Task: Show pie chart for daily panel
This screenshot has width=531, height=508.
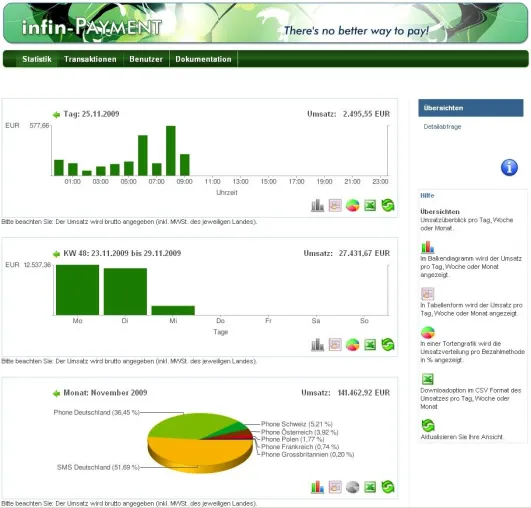Action: click(353, 205)
